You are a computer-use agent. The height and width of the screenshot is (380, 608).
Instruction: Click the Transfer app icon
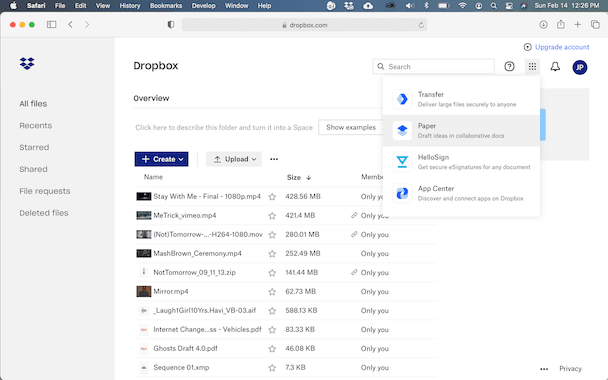coord(402,99)
